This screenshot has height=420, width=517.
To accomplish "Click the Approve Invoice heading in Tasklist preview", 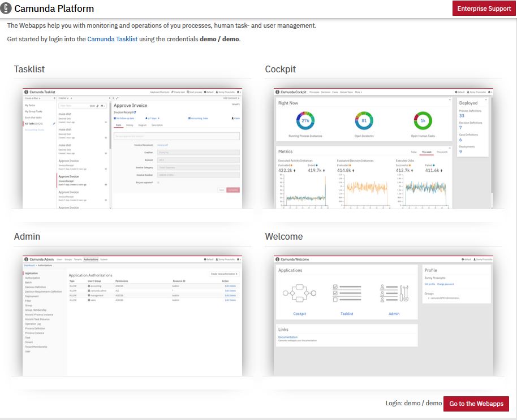I will point(130,105).
